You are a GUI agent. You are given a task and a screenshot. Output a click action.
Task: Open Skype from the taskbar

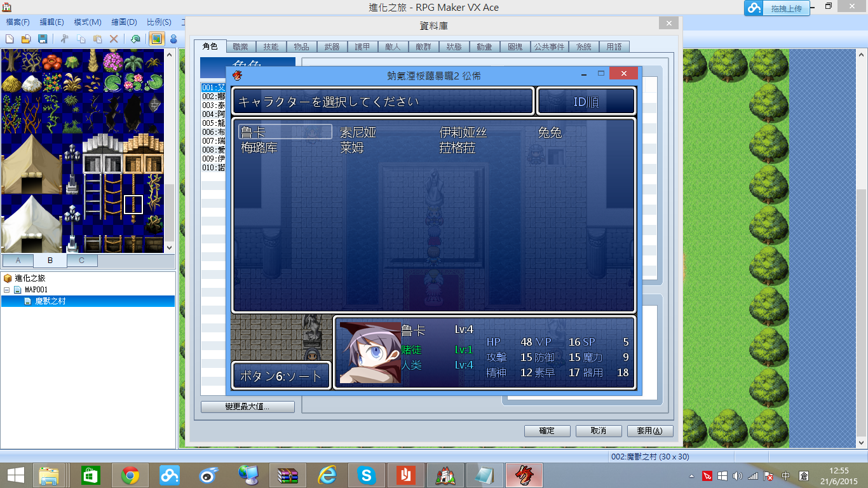coord(367,475)
